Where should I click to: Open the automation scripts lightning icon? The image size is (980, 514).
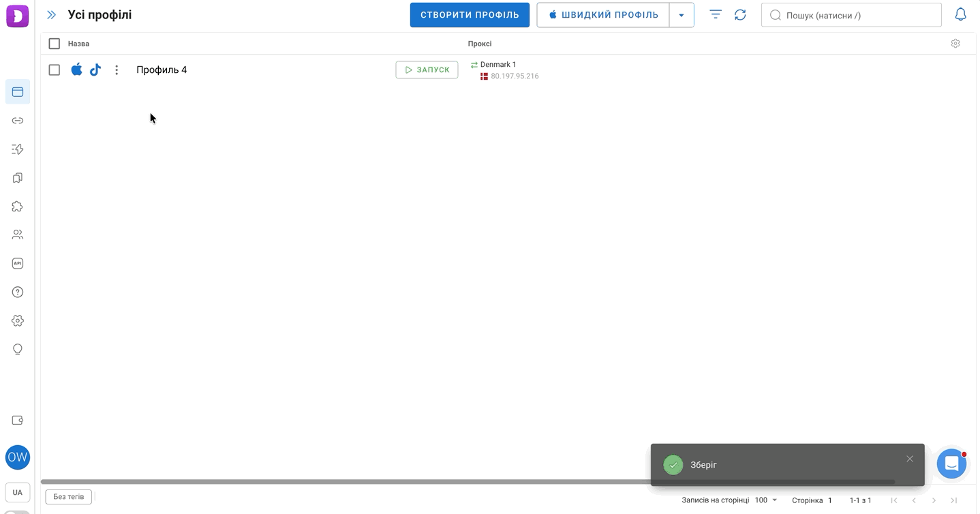tap(18, 149)
